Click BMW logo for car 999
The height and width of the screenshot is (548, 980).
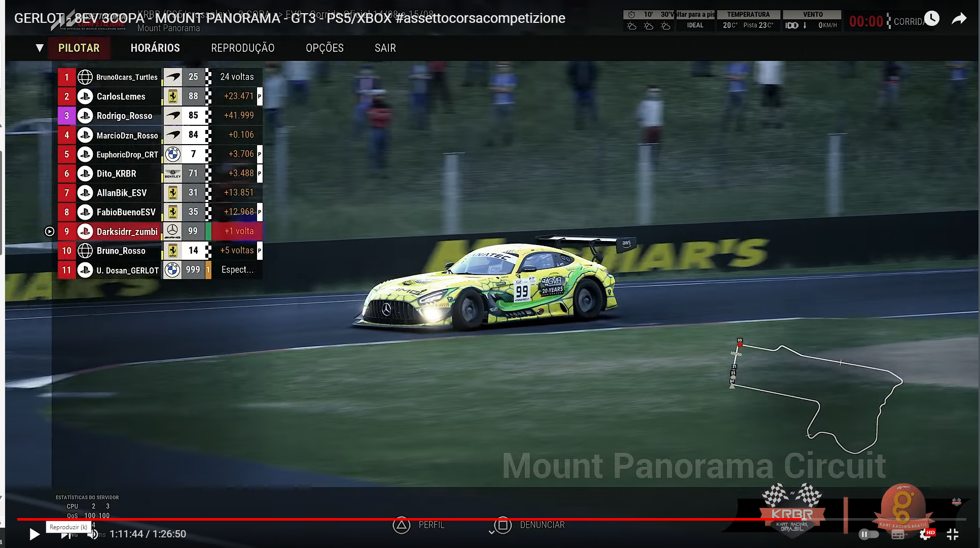tap(173, 270)
